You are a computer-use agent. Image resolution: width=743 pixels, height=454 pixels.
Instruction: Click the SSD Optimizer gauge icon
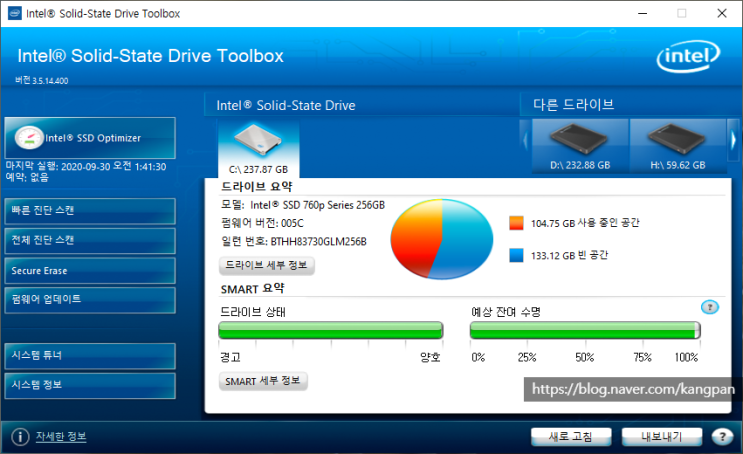tap(29, 138)
